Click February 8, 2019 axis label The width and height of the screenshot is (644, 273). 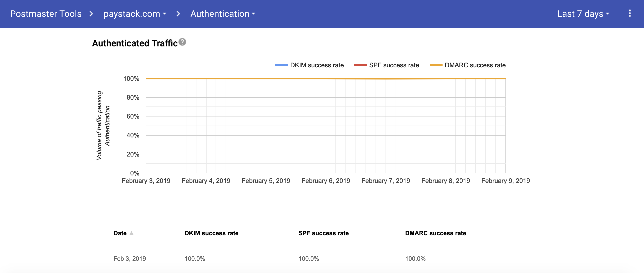click(x=446, y=181)
